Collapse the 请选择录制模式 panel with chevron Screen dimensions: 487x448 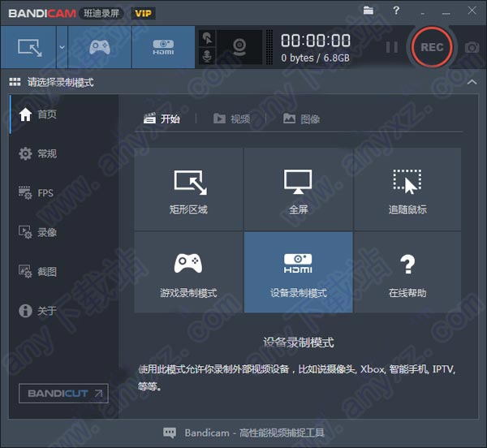472,82
